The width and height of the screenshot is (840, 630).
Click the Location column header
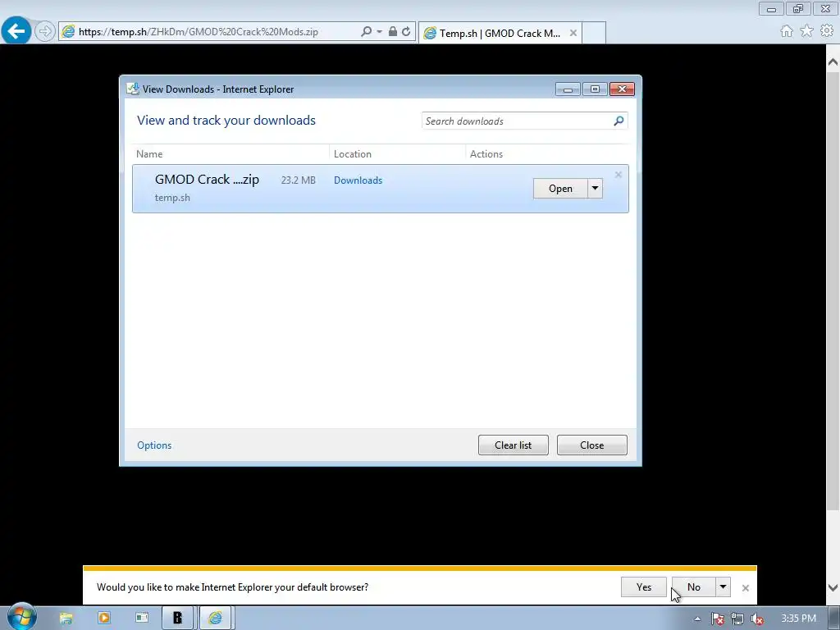coord(353,153)
